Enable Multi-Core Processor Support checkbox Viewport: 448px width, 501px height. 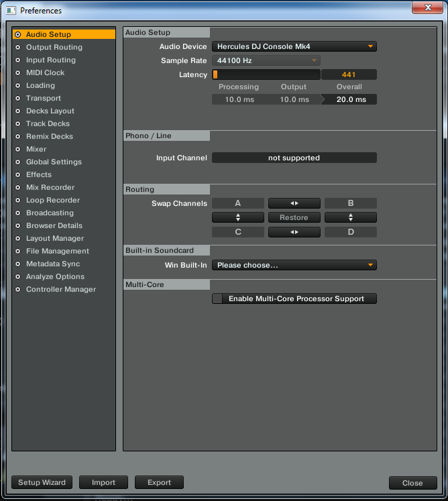(217, 299)
